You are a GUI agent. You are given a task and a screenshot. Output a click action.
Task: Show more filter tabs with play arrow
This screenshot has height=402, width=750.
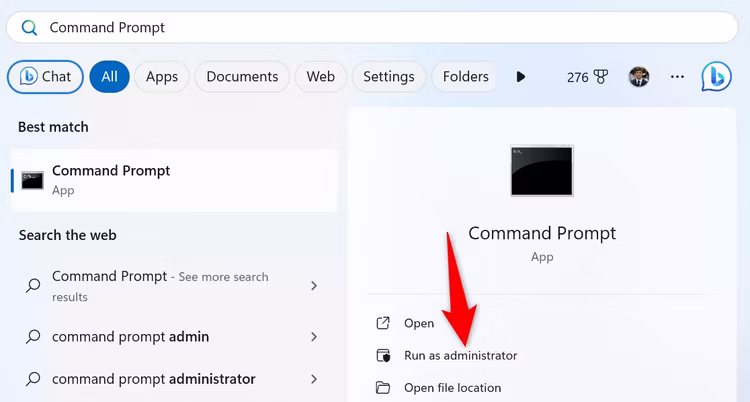[521, 77]
